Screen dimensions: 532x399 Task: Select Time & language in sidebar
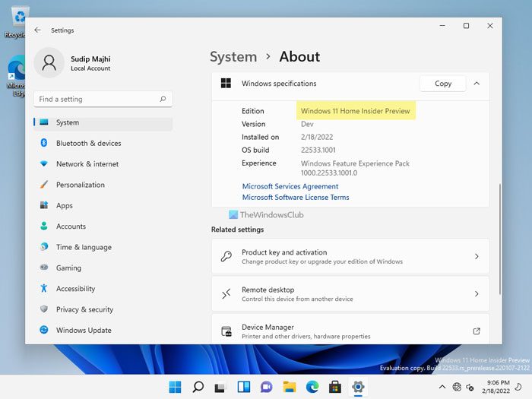tap(84, 247)
